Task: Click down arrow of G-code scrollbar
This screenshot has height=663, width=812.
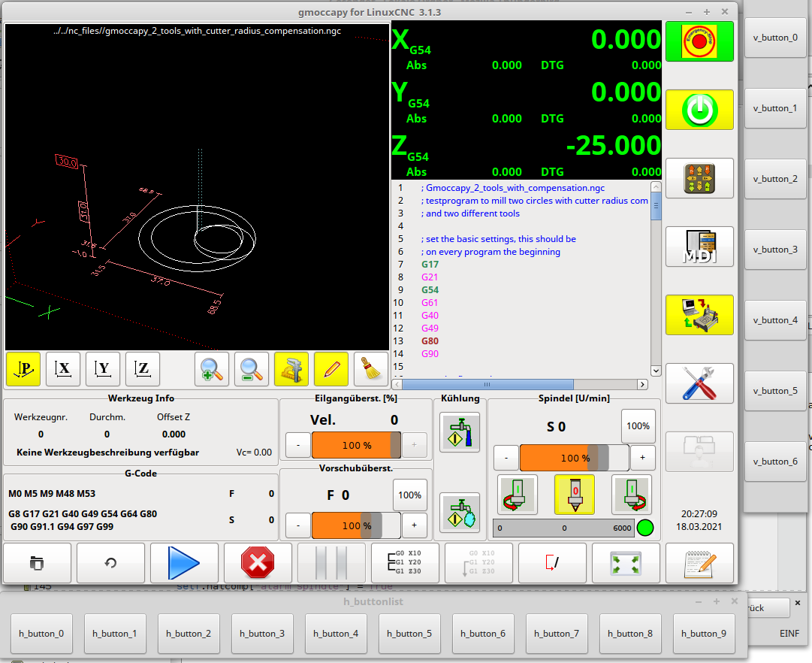Action: pyautogui.click(x=656, y=371)
